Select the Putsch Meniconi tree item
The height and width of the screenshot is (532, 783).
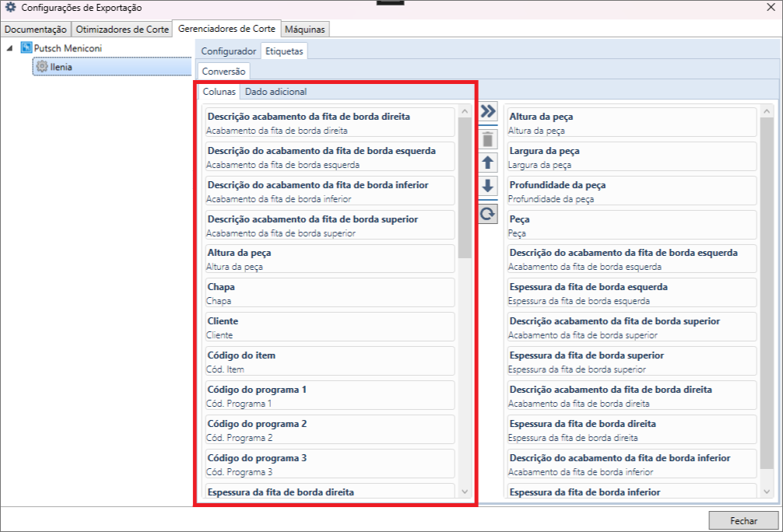(68, 48)
